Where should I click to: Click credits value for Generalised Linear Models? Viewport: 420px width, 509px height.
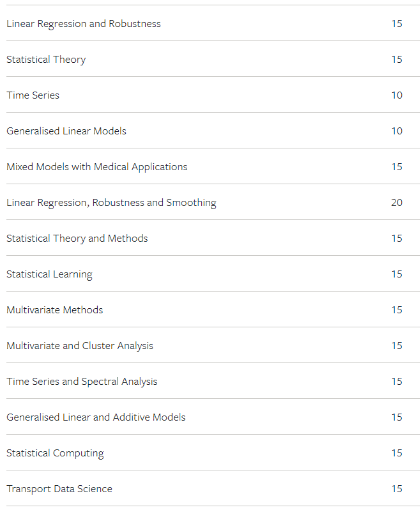point(397,131)
